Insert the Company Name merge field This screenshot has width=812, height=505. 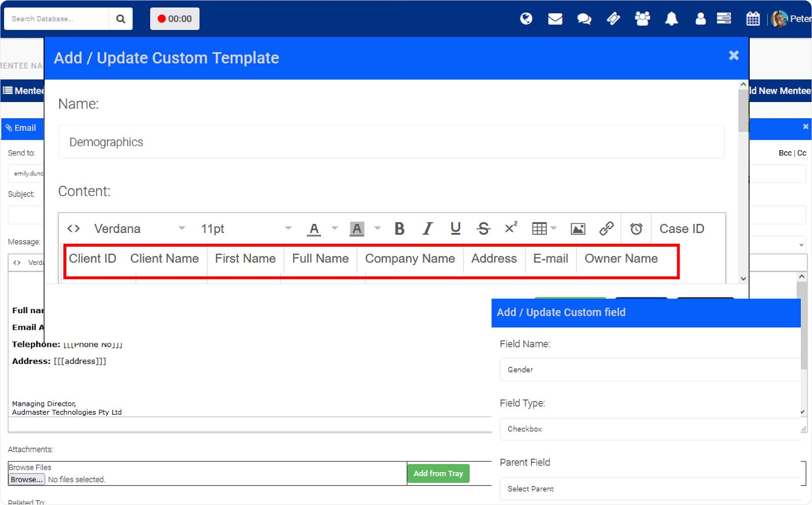[x=410, y=259]
